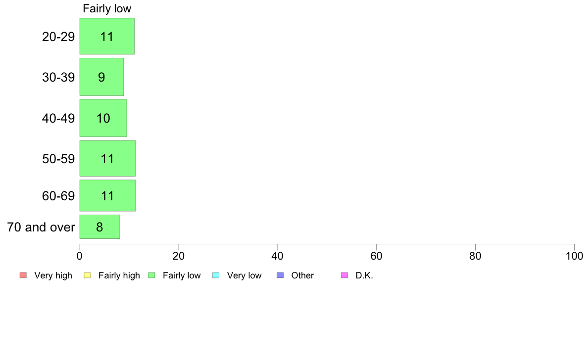Click the Fairly high yellow legend swatch
The image size is (588, 364).
tap(88, 275)
